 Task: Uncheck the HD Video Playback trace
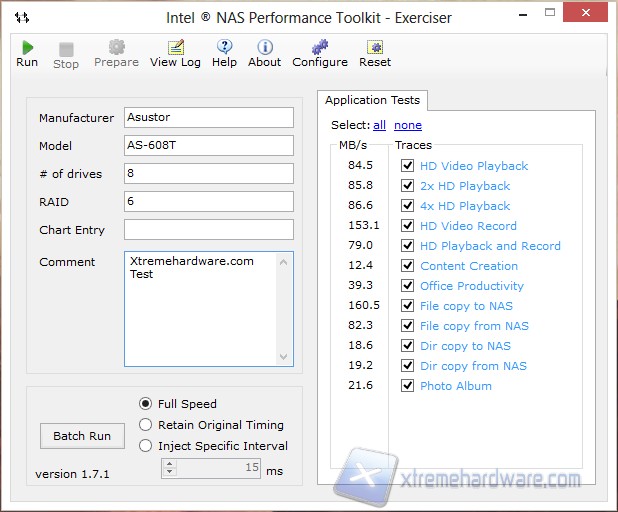[407, 166]
